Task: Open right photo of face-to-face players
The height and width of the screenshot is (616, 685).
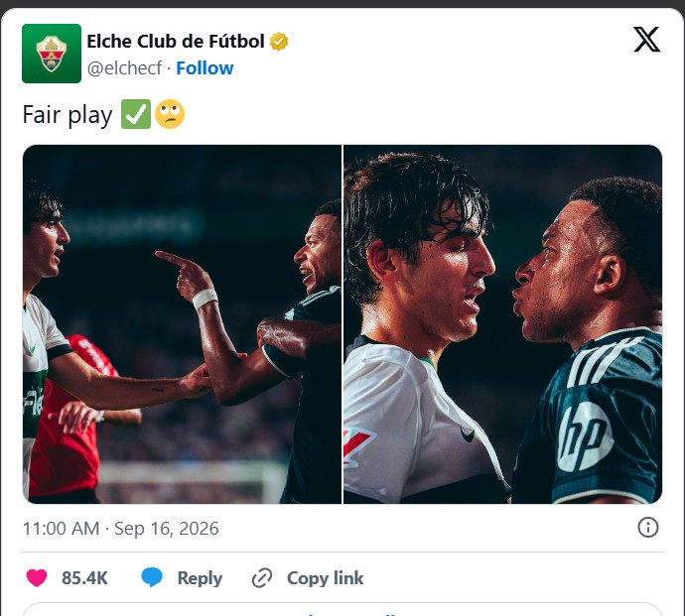Action: coord(502,324)
